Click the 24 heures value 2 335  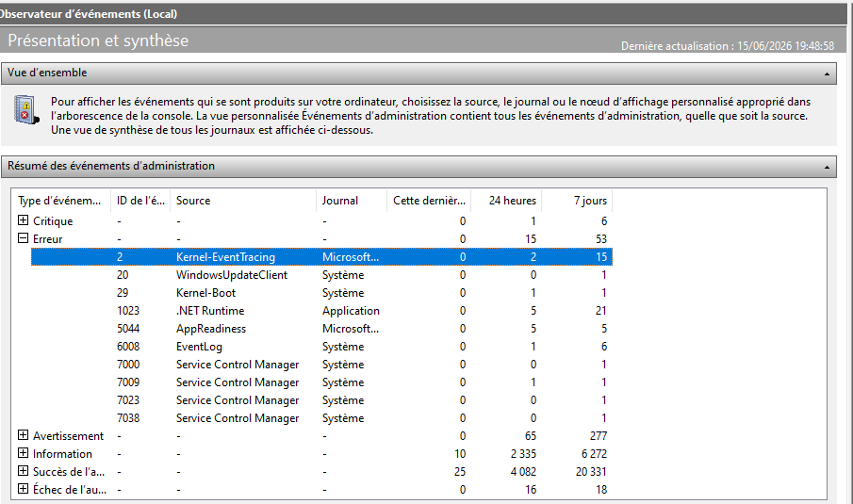(523, 454)
